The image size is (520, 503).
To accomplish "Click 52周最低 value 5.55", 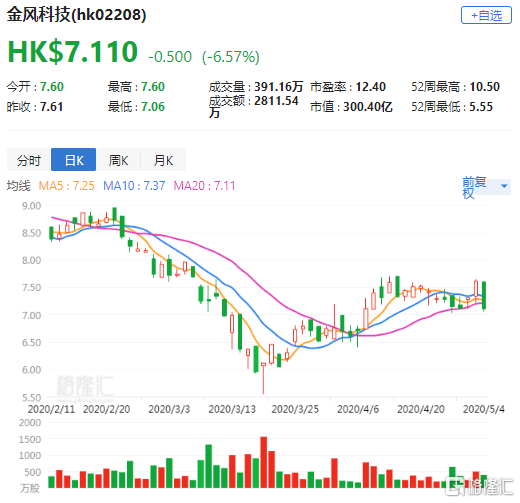I will pyautogui.click(x=481, y=107).
